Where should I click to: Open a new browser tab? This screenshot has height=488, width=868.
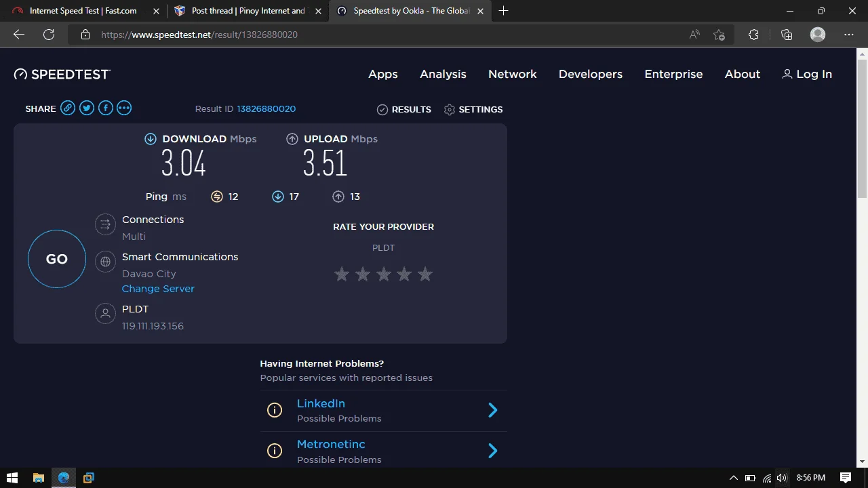pos(503,11)
